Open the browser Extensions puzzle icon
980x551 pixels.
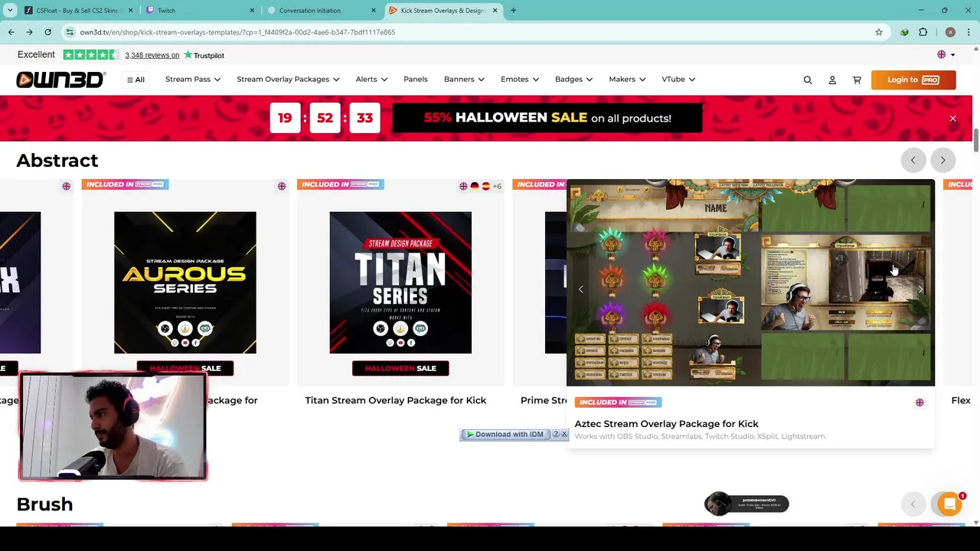923,32
